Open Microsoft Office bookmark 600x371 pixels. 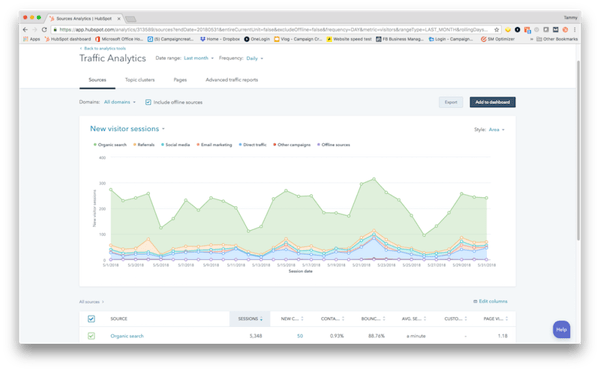pyautogui.click(x=119, y=39)
